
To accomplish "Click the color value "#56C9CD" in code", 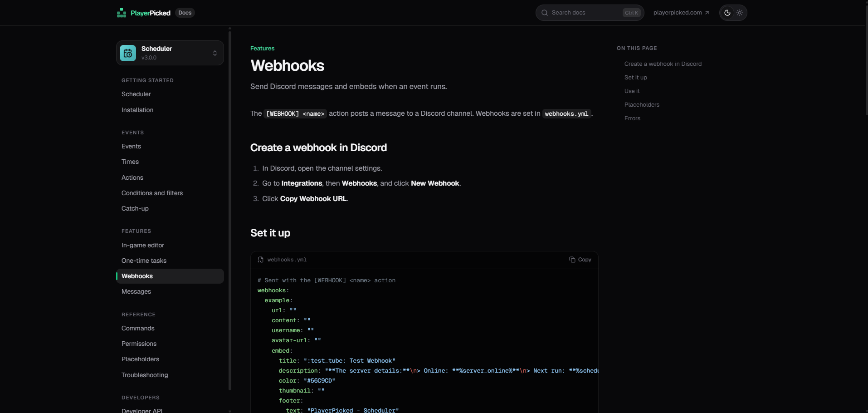I will pyautogui.click(x=319, y=381).
